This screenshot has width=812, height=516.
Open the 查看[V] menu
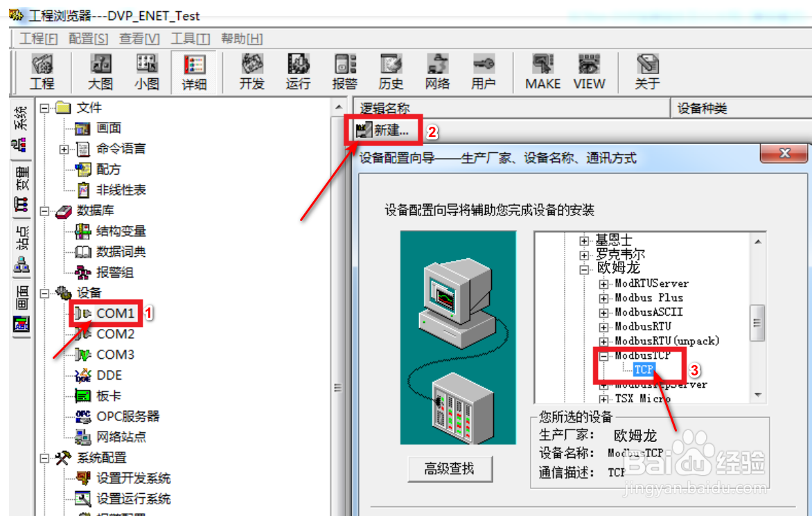tap(139, 39)
